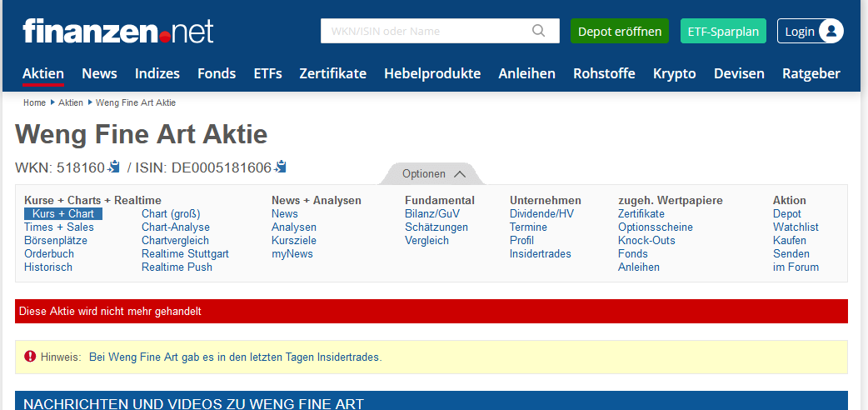Open the Termine link
Screen dimensions: 868x410
528,227
